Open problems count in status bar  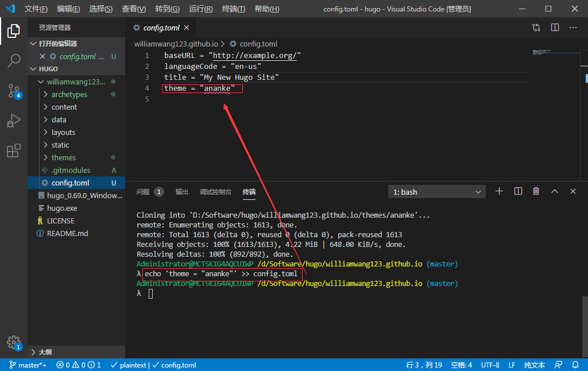tap(78, 365)
